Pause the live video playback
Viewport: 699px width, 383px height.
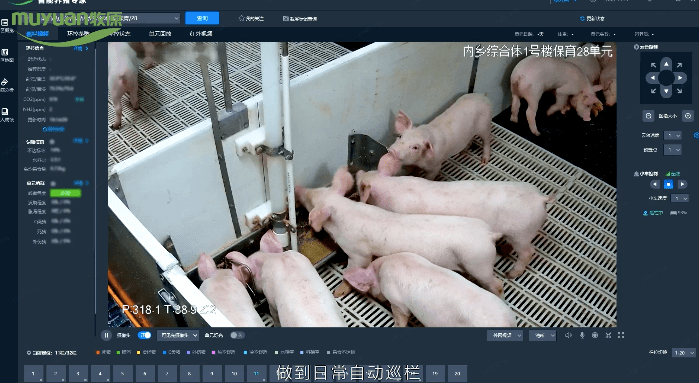(x=106, y=335)
